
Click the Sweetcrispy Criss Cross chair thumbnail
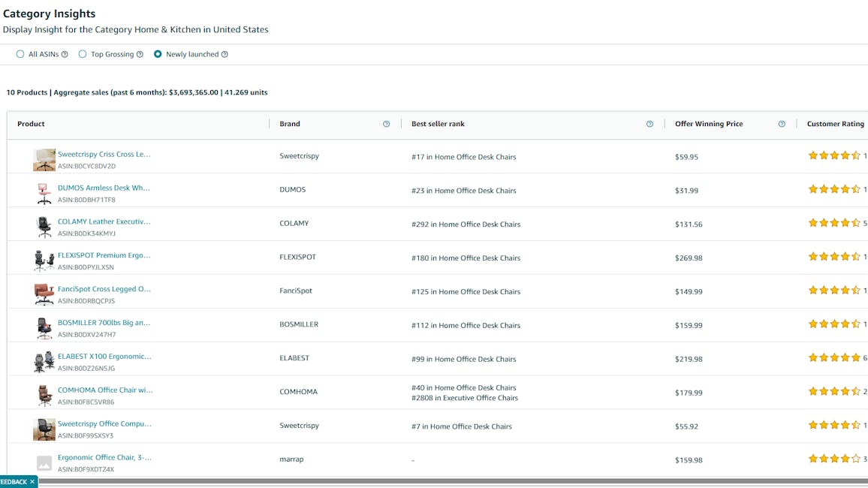click(44, 160)
